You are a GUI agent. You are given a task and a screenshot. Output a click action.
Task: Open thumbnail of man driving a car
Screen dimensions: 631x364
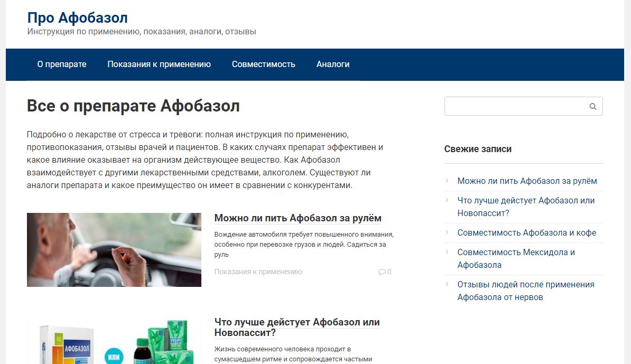point(114,250)
